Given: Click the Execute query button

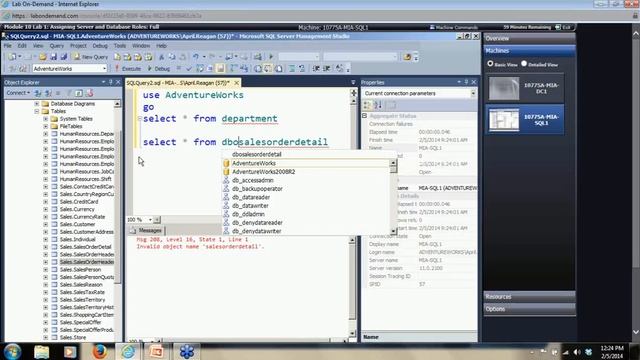Looking at the screenshot, I should [x=128, y=69].
